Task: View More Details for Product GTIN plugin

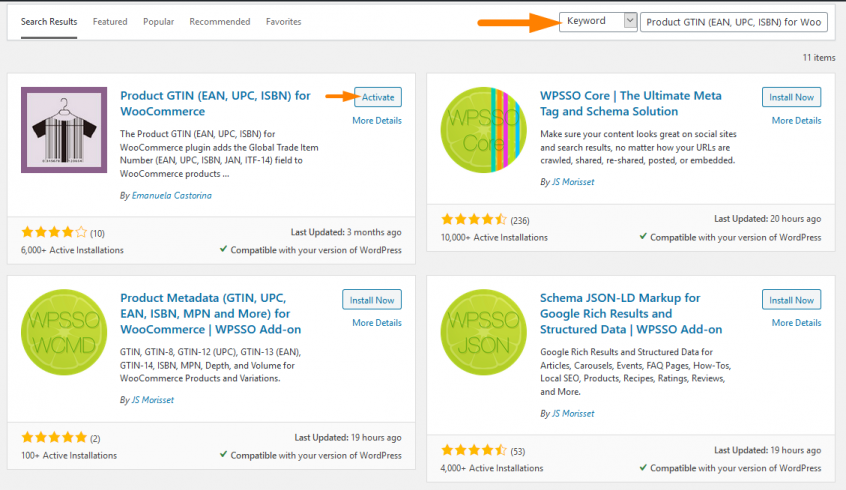Action: point(377,120)
